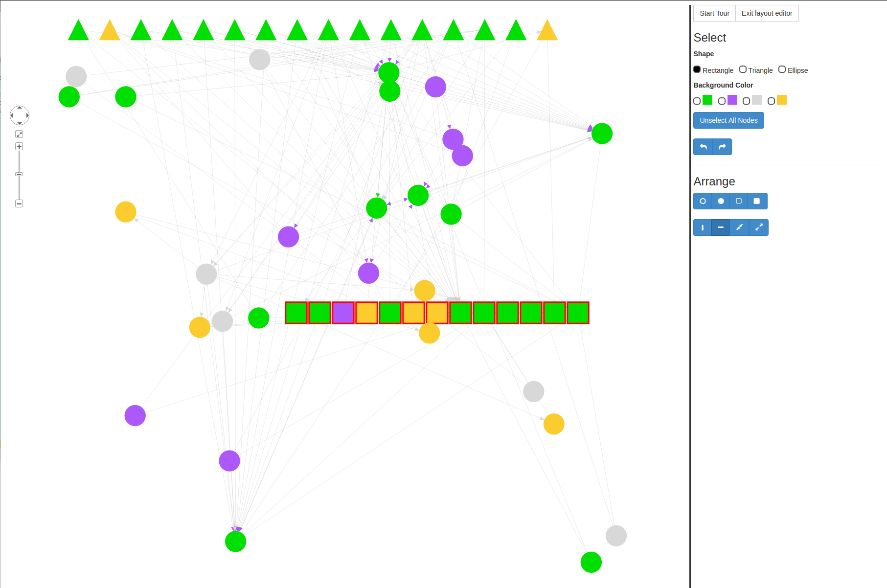
Task: Click the purple square node in the row
Action: 343,313
